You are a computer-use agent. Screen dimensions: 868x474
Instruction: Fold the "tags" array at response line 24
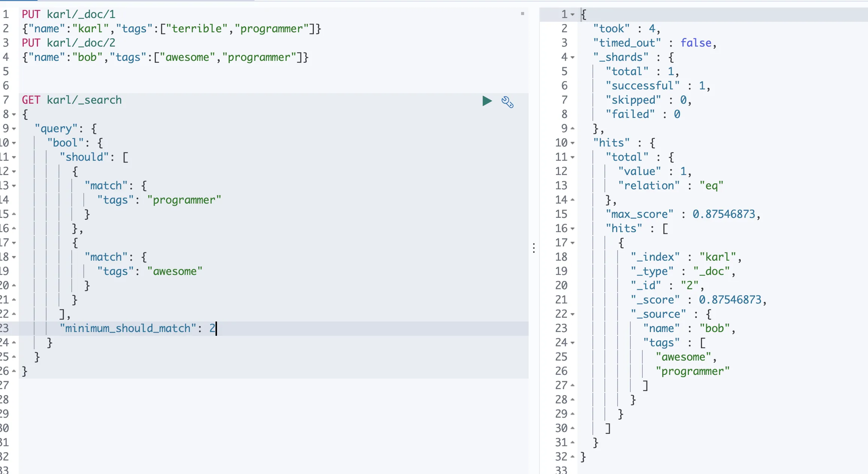(573, 343)
